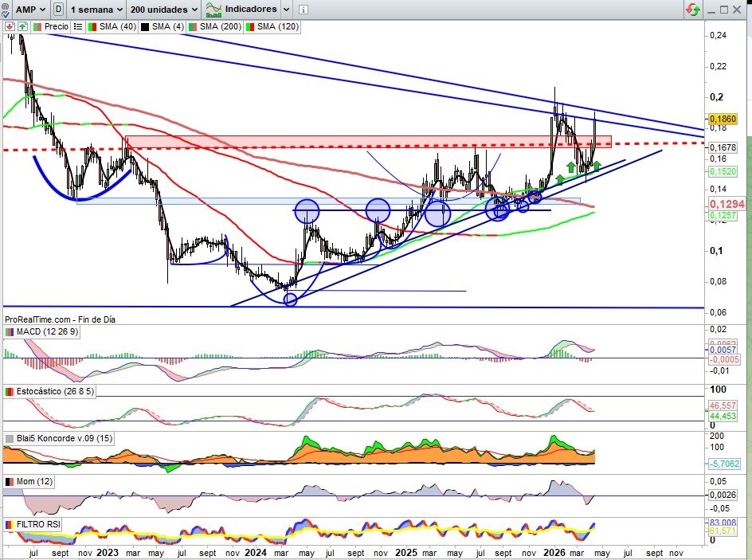Click the 2025 year label on time axis
Viewport: 752px width, 560px height.
pos(405,552)
